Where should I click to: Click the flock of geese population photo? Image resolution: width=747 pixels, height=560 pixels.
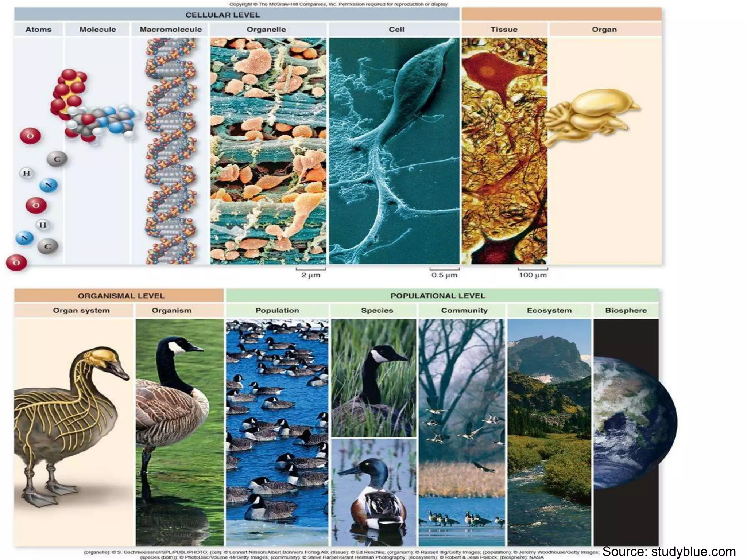tap(277, 432)
